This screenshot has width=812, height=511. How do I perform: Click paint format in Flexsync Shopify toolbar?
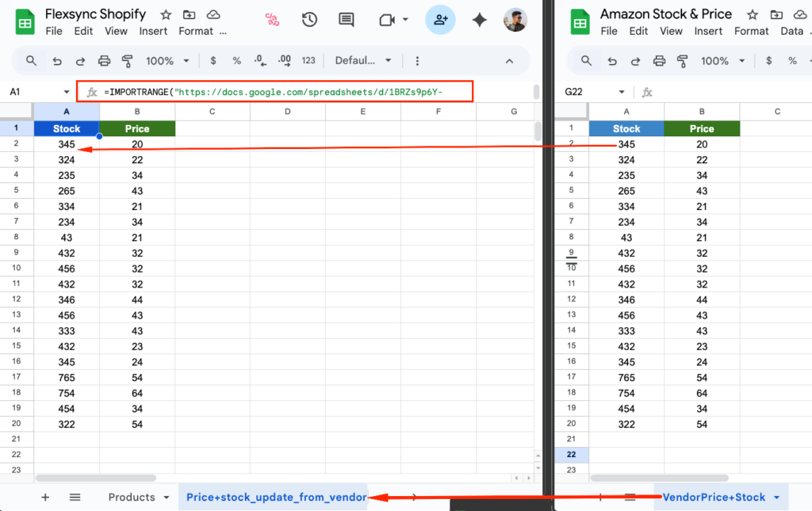[x=128, y=61]
